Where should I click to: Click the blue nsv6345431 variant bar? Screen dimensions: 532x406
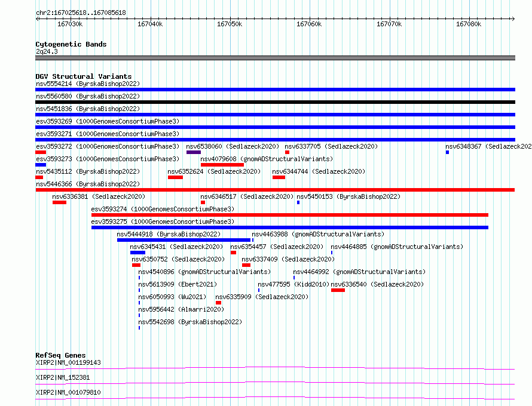pyautogui.click(x=137, y=253)
